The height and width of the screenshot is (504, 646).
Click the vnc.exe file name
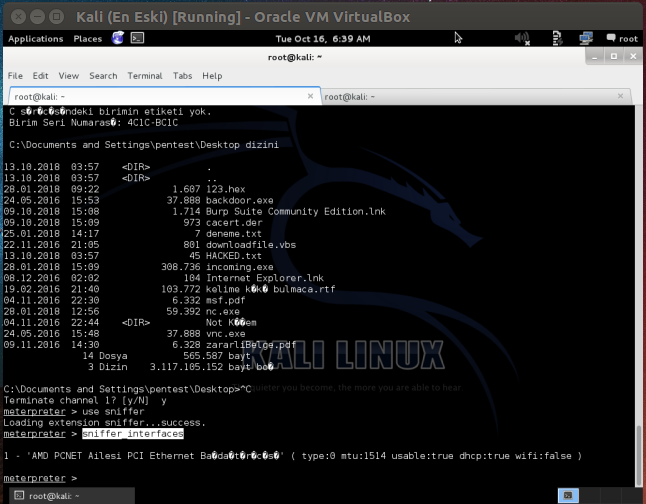(225, 334)
